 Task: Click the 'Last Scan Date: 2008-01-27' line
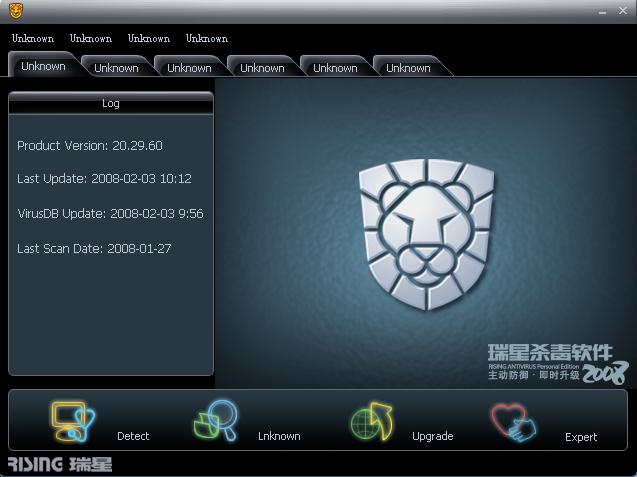[x=94, y=249]
